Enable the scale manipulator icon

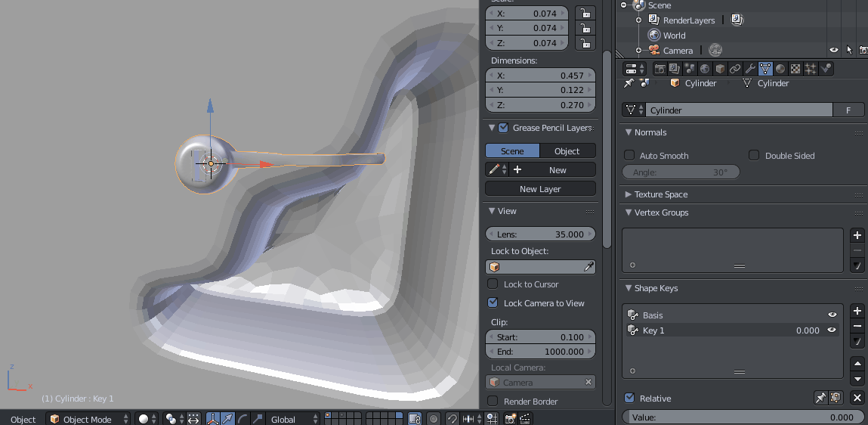258,419
